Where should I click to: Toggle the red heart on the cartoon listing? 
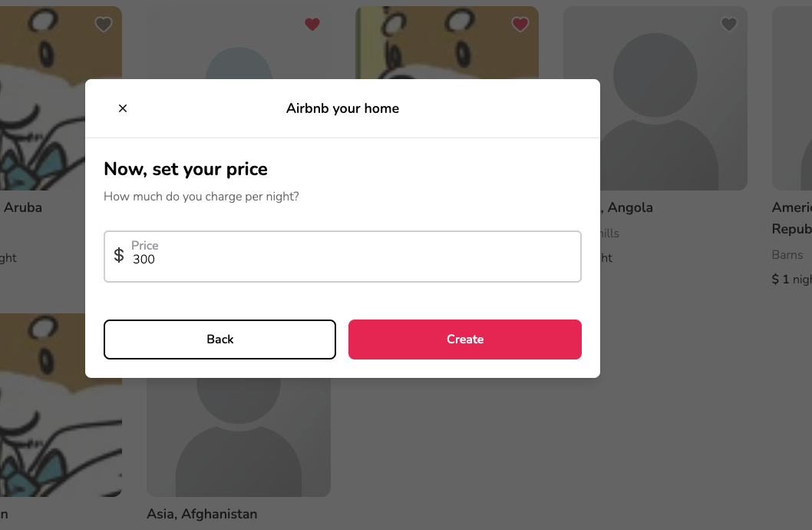pyautogui.click(x=520, y=25)
